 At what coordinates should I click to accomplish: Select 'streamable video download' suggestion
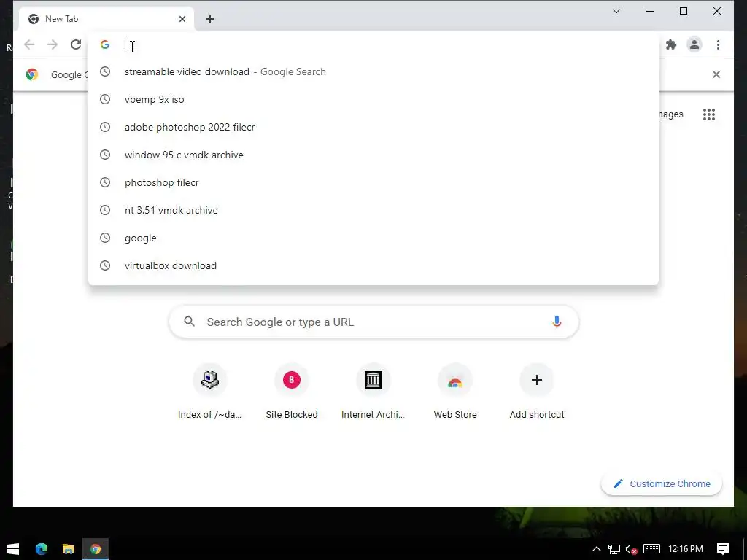[373, 71]
